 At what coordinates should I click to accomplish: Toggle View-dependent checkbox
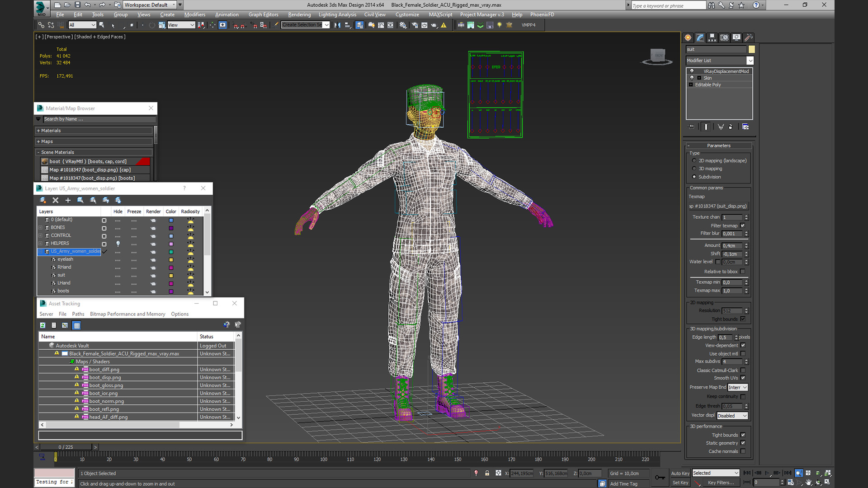pos(743,345)
